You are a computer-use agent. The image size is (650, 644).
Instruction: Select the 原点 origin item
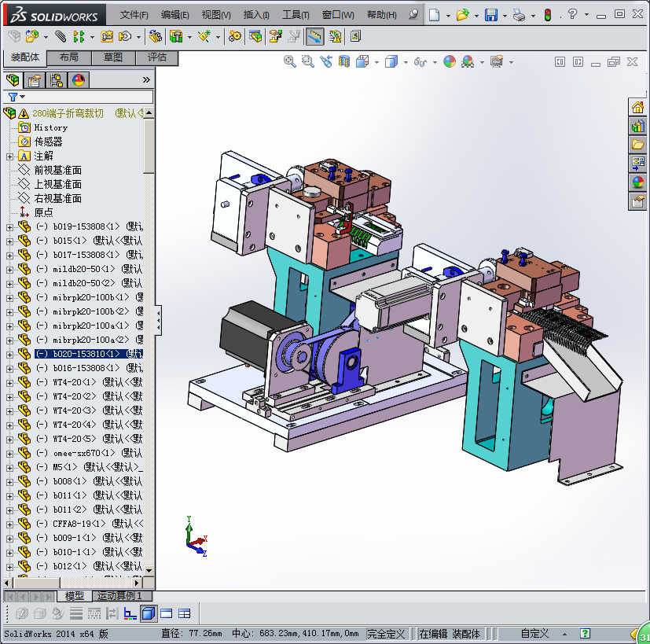(43, 213)
